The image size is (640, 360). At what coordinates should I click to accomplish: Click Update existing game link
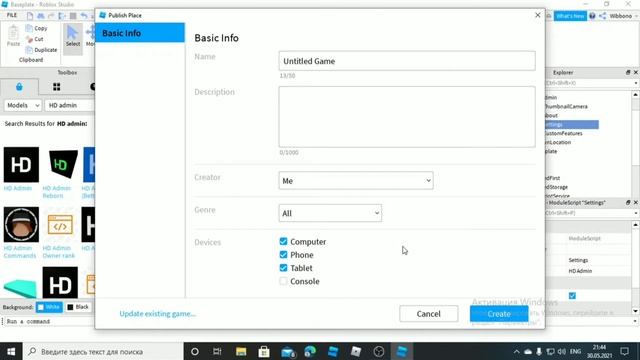click(158, 314)
